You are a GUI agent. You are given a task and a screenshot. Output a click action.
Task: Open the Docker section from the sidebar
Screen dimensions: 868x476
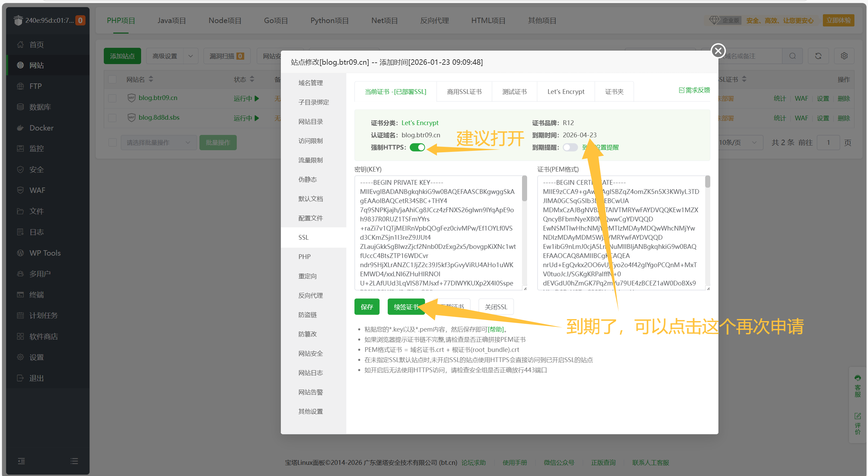click(41, 128)
